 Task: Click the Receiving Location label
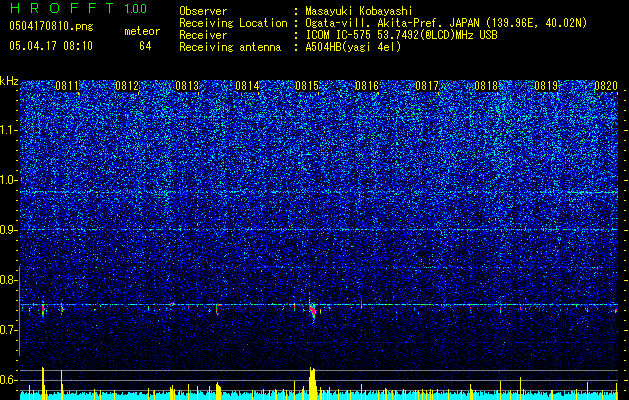[233, 24]
